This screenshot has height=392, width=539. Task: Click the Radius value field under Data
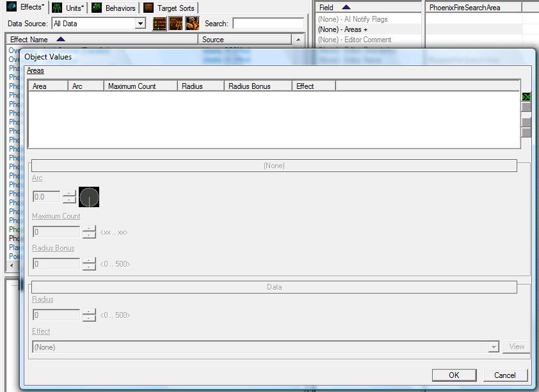[56, 315]
